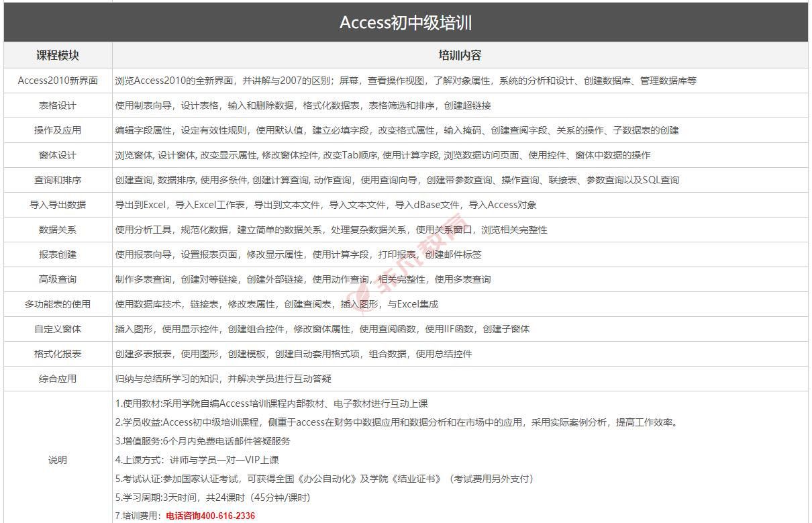Click the "表格设计" module cell
The height and width of the screenshot is (523, 812).
(x=58, y=105)
